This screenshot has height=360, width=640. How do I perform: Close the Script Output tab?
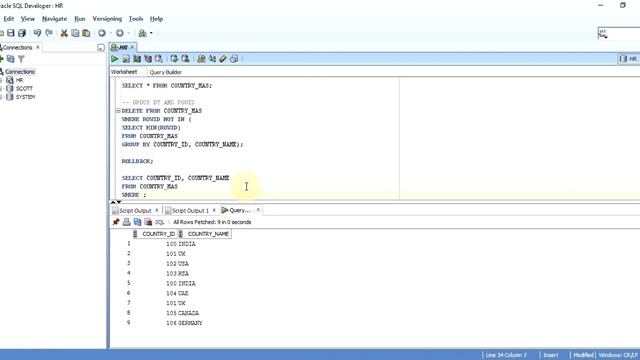point(157,210)
